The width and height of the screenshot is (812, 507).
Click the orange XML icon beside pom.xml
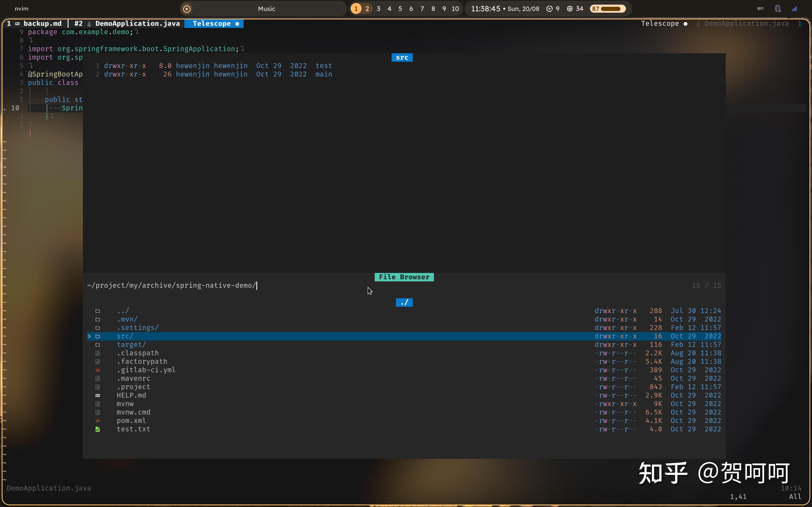(x=98, y=420)
